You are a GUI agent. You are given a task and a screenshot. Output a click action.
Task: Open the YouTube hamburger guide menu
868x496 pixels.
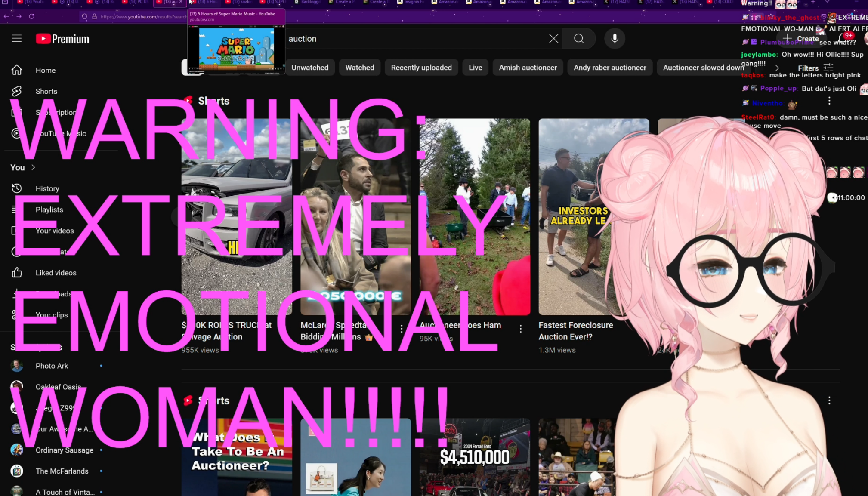pos(17,39)
